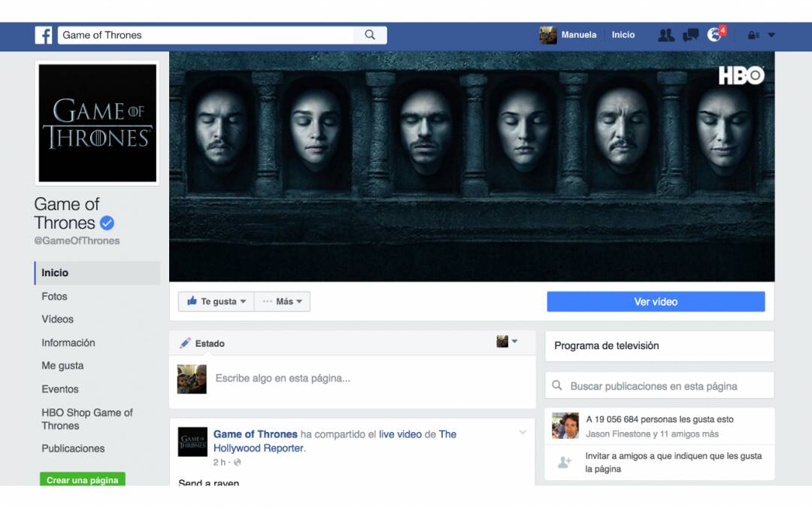Click Jason Finestone y 11 amigos más
Screen dimensions: 812x508
click(x=652, y=434)
